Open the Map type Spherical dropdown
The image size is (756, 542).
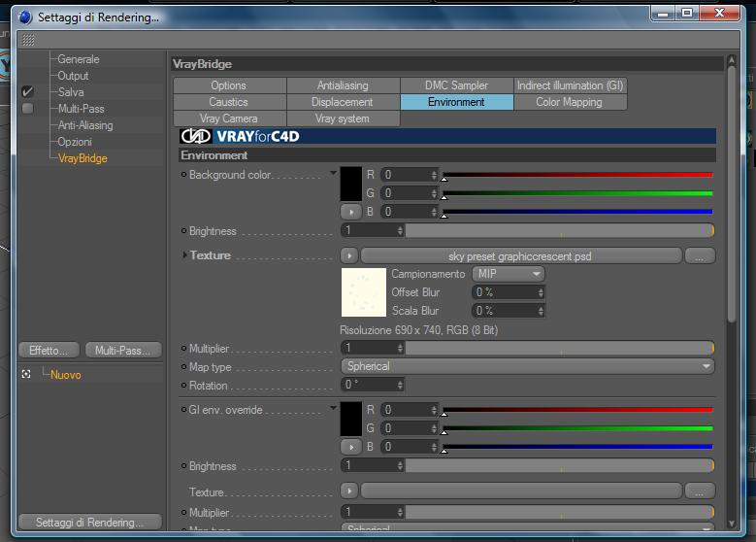pyautogui.click(x=528, y=366)
